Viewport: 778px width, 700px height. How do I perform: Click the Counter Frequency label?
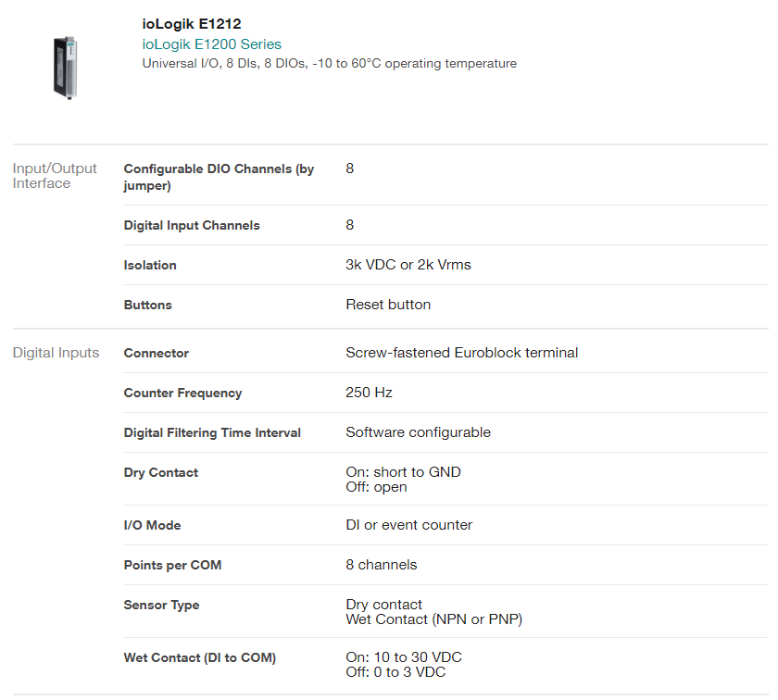182,393
